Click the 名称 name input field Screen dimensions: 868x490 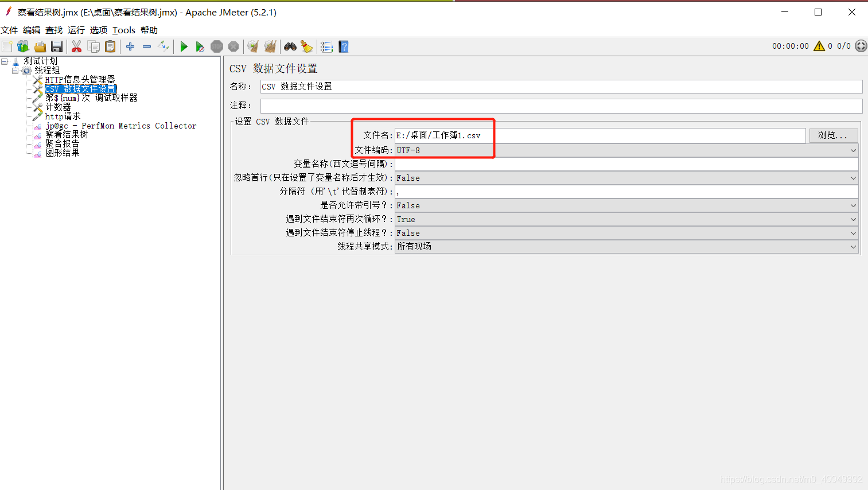tap(561, 87)
